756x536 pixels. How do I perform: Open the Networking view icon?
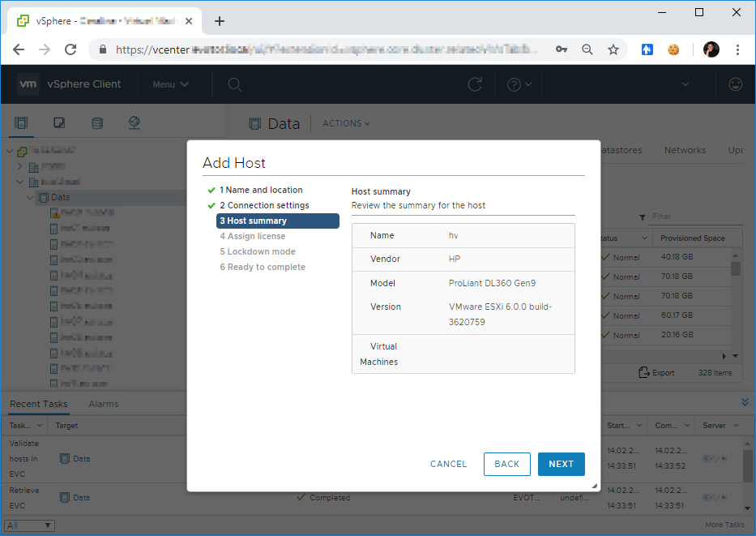pyautogui.click(x=135, y=122)
